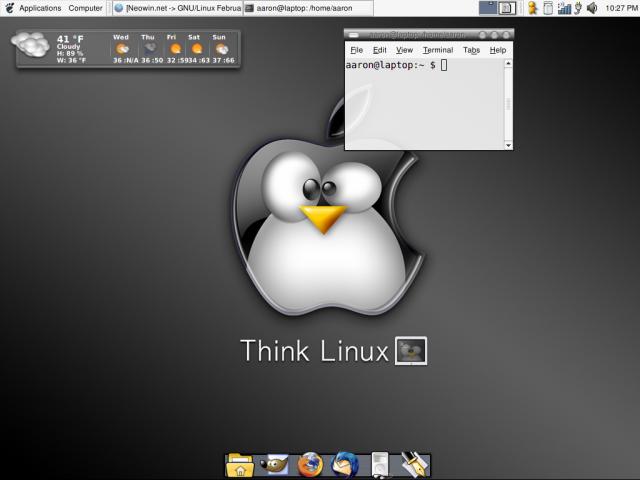Image resolution: width=640 pixels, height=480 pixels.
Task: Open the terminal View menu
Action: click(x=404, y=50)
